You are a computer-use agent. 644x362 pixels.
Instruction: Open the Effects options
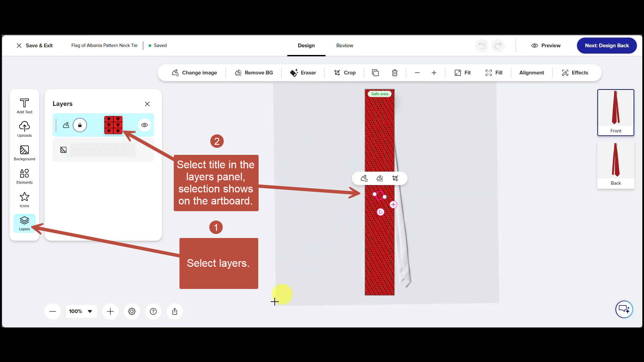575,73
